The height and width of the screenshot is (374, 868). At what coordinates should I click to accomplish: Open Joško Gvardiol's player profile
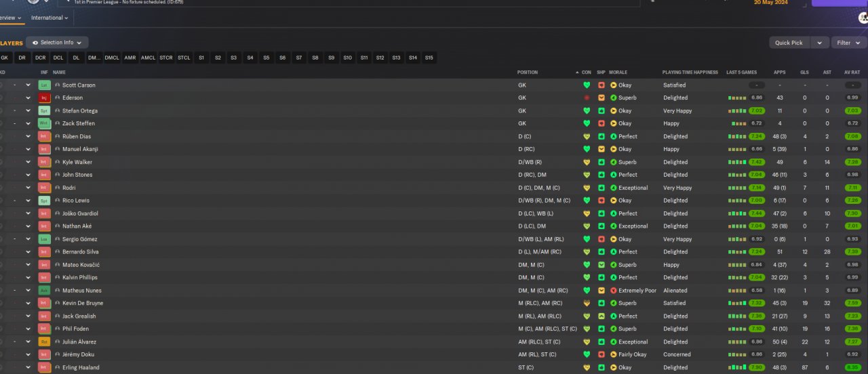tap(81, 213)
